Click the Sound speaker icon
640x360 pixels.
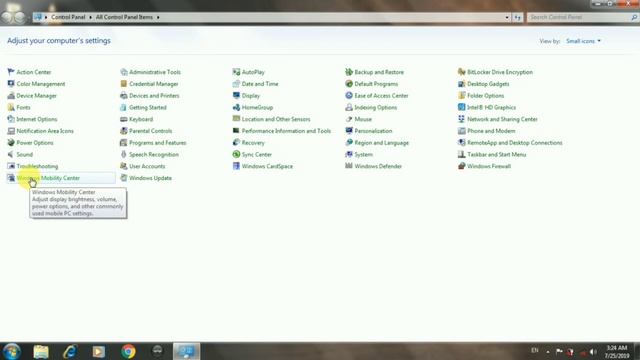click(11, 154)
